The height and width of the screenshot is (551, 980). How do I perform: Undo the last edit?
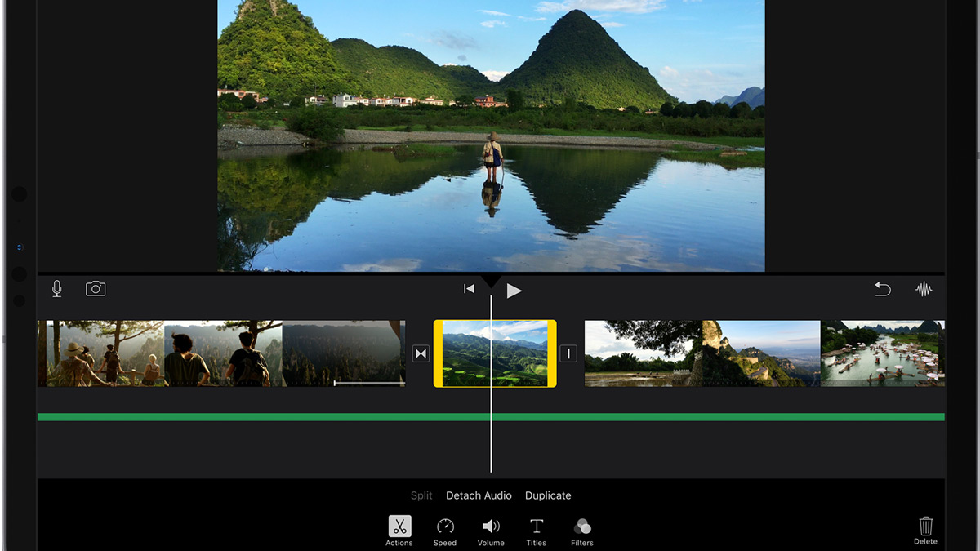click(x=882, y=288)
